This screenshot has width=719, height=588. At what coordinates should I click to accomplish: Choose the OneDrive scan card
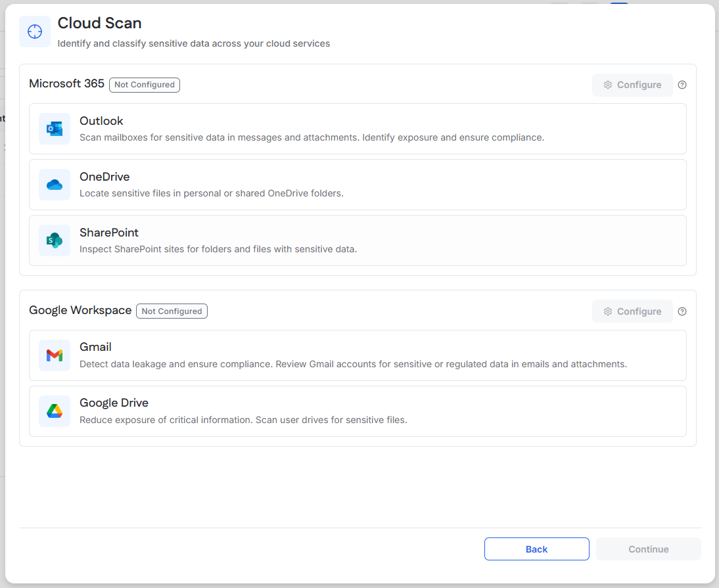[x=358, y=185]
